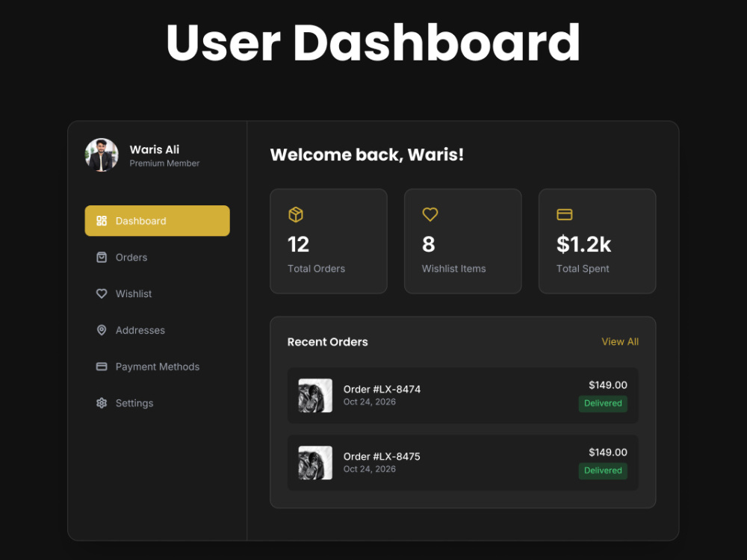
Task: Navigate to Addresses
Action: 157,330
